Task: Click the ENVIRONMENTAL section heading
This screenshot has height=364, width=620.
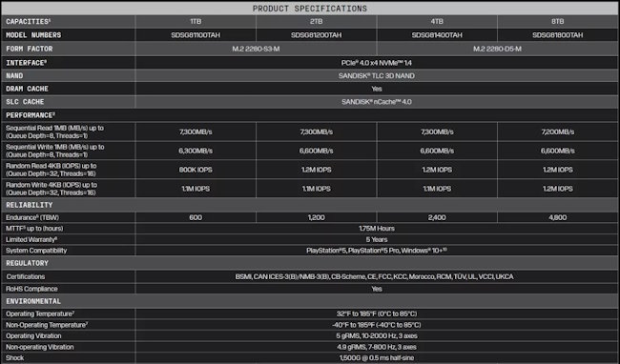Action: click(33, 301)
